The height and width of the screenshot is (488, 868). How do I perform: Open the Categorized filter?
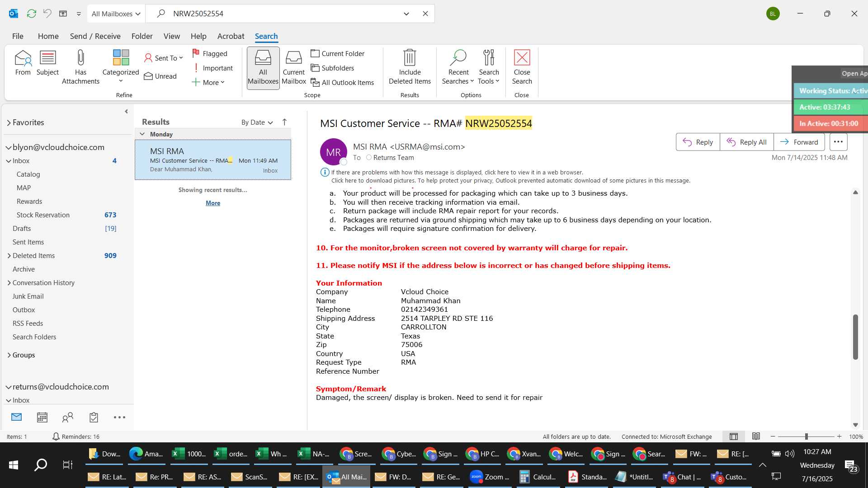(121, 66)
